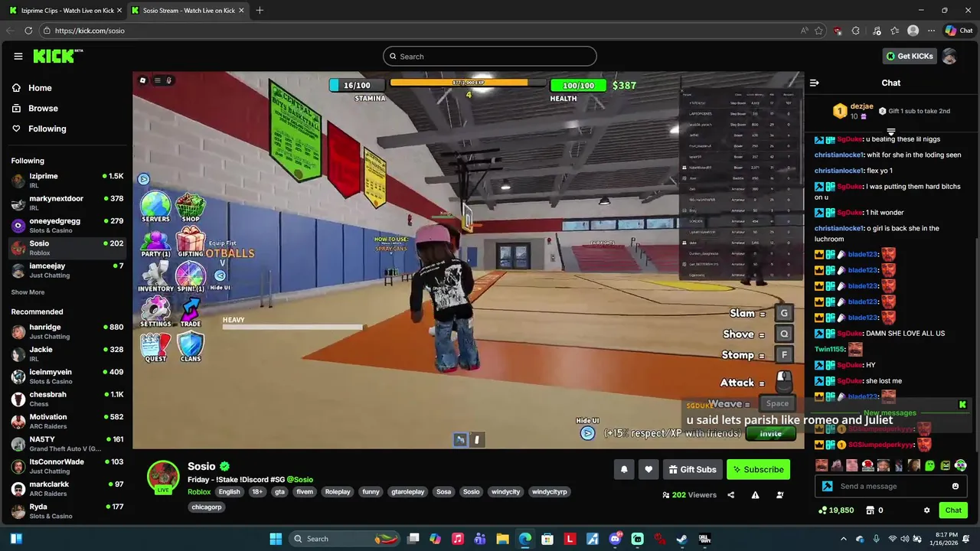Viewport: 980px width, 551px height.
Task: Click dezjae top gifter entry
Action: 852,111
